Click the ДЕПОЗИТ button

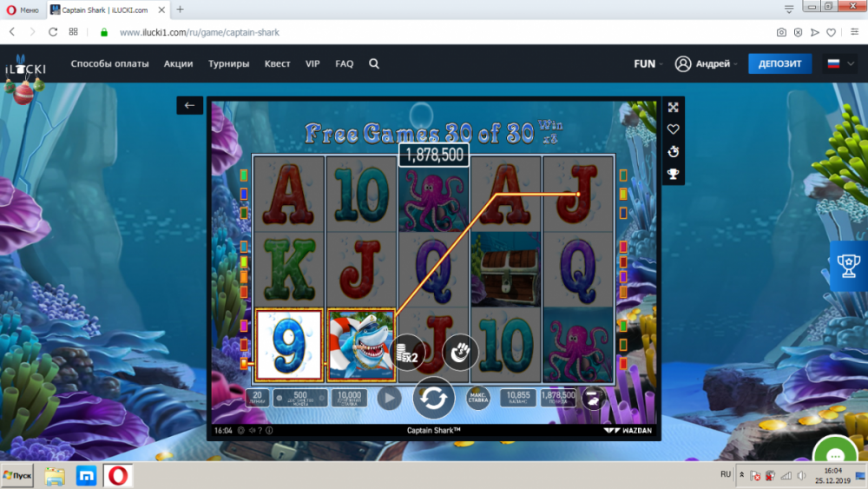point(780,63)
